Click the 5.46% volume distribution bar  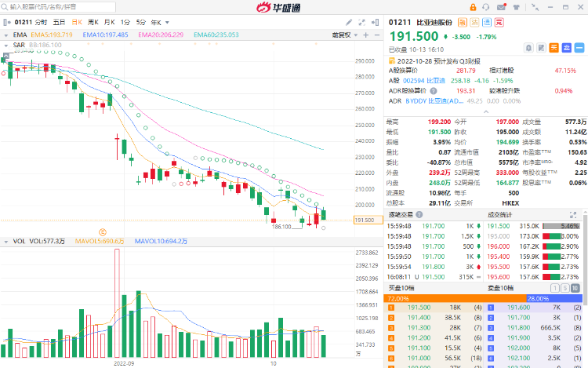point(561,226)
